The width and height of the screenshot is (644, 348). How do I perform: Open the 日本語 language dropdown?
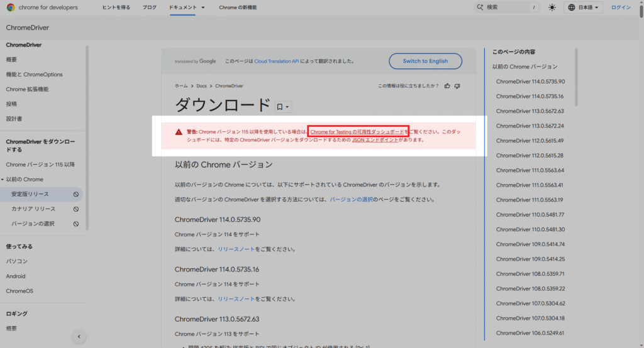(x=583, y=8)
